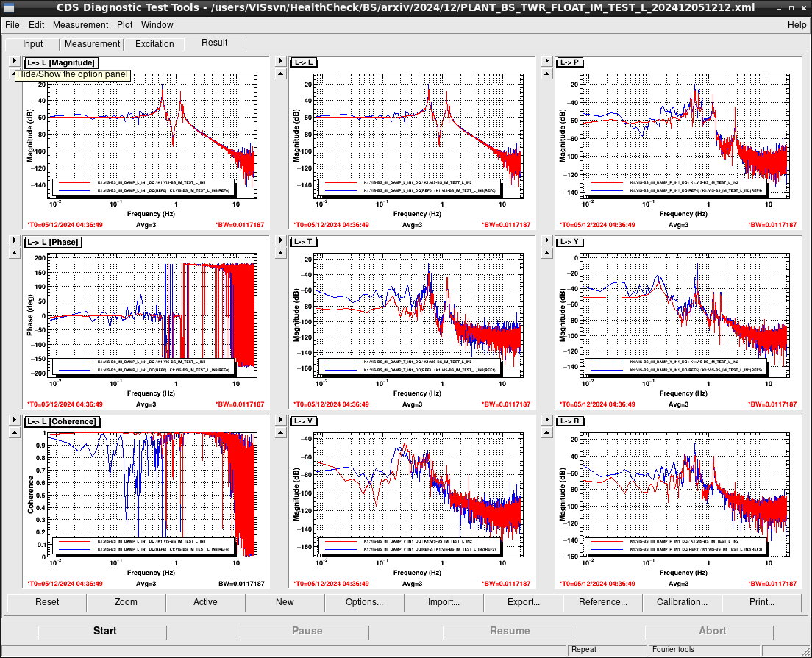The height and width of the screenshot is (658, 812).
Task: Open the Plot menu
Action: [x=124, y=25]
